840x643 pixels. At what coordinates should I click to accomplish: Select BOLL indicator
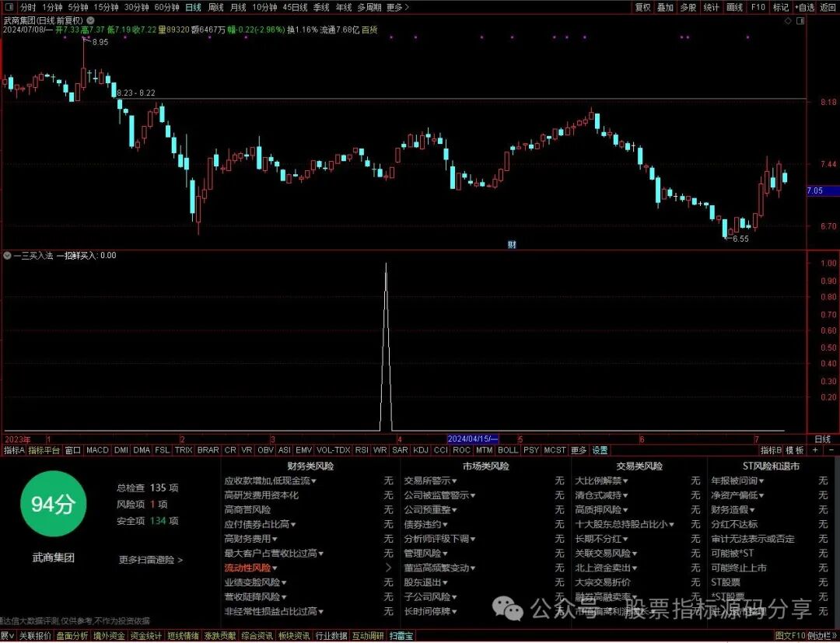pyautogui.click(x=507, y=450)
